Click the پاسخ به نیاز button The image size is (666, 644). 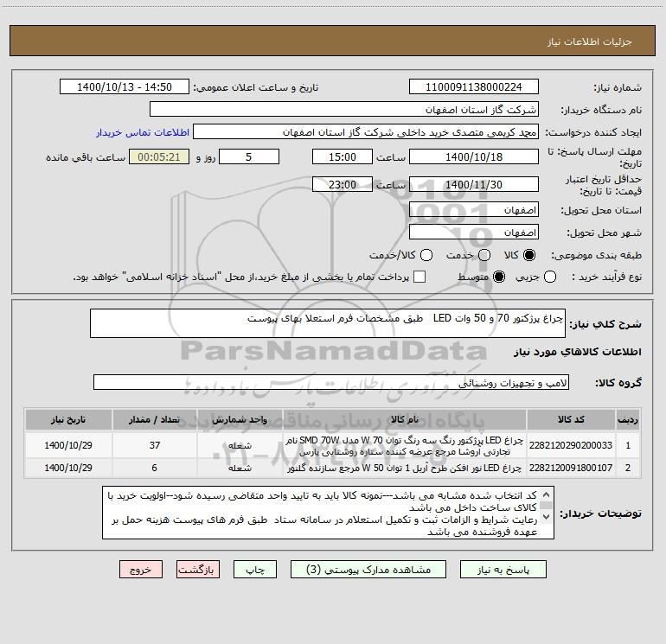click(503, 570)
